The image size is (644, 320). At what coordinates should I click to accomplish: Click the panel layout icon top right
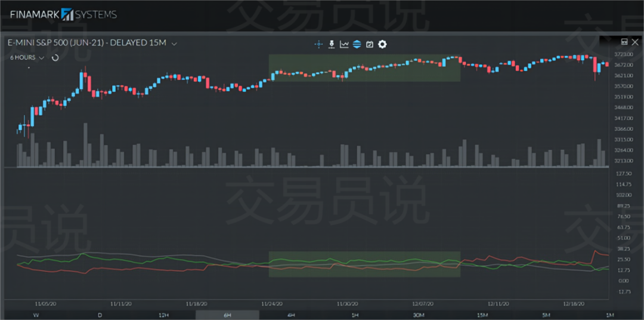pyautogui.click(x=624, y=42)
